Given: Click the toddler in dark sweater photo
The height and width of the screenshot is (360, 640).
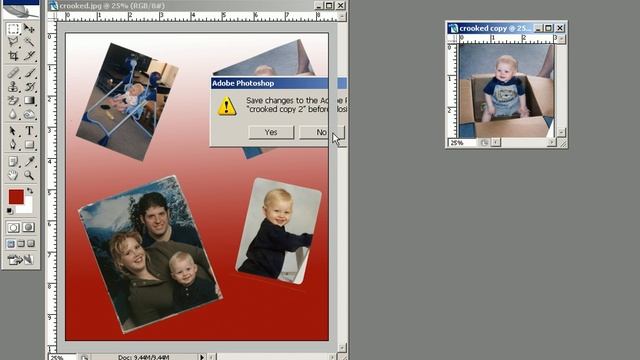Looking at the screenshot, I should pyautogui.click(x=279, y=231).
